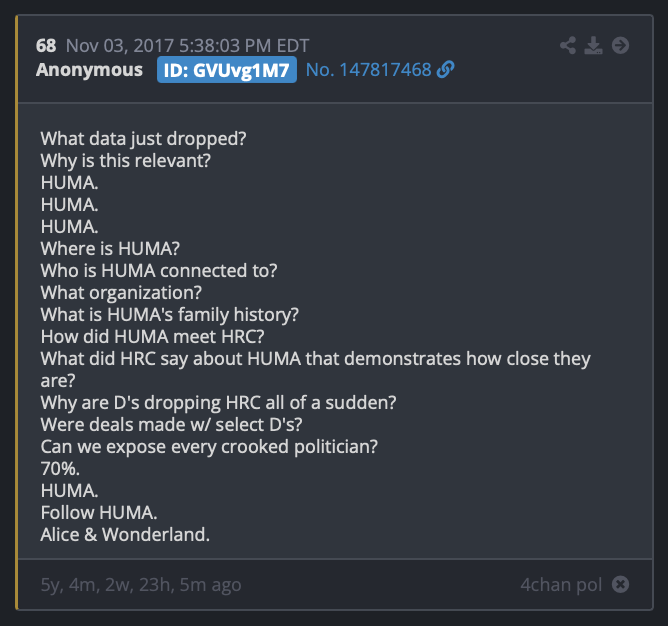Click 'Can we expose every crooked politician?'

209,447
